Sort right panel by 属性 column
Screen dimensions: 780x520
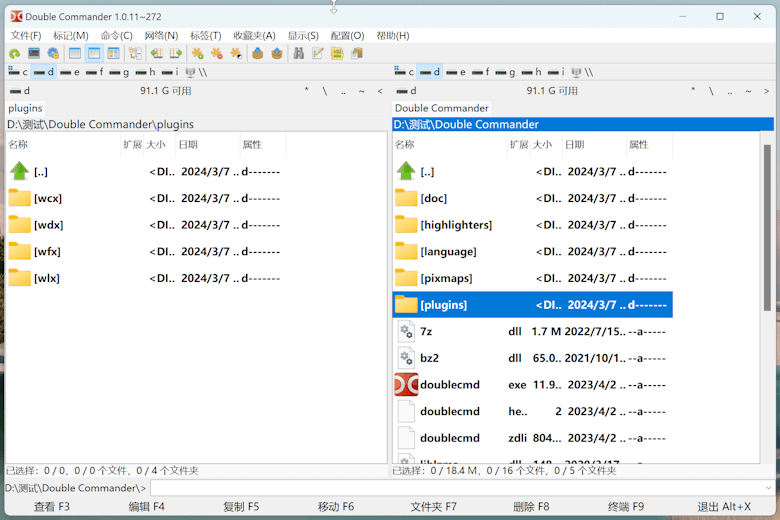pos(649,145)
